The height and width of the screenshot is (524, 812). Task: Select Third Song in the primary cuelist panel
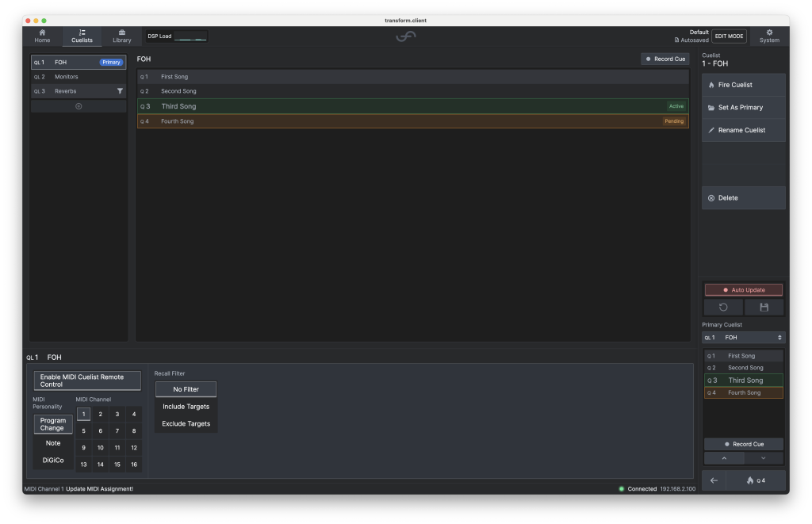[743, 380]
